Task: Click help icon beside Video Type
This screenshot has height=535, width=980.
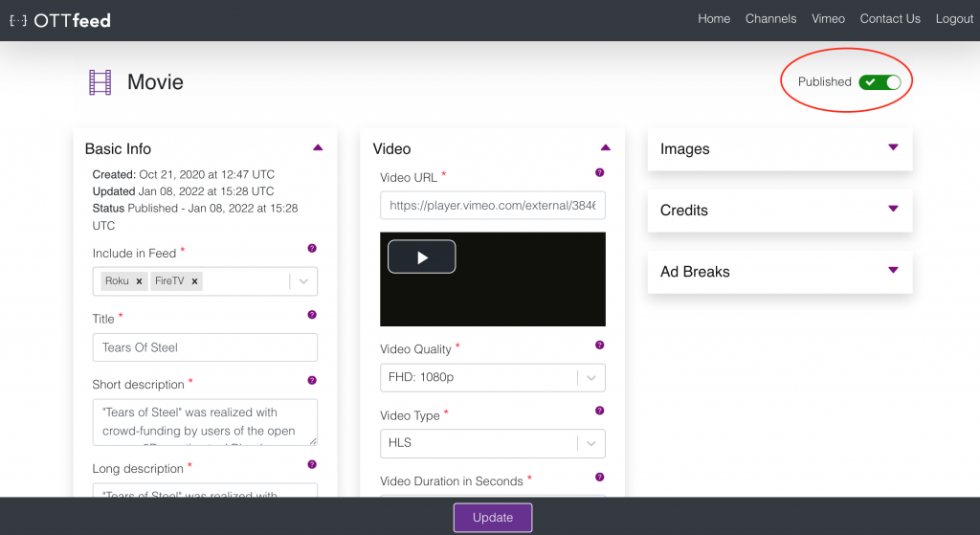Action: 600,411
